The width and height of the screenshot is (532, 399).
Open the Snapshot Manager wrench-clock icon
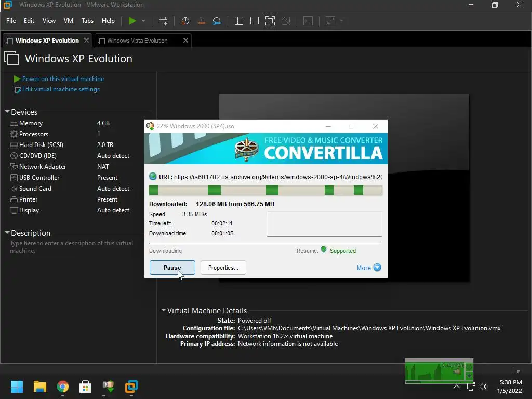pyautogui.click(x=217, y=21)
